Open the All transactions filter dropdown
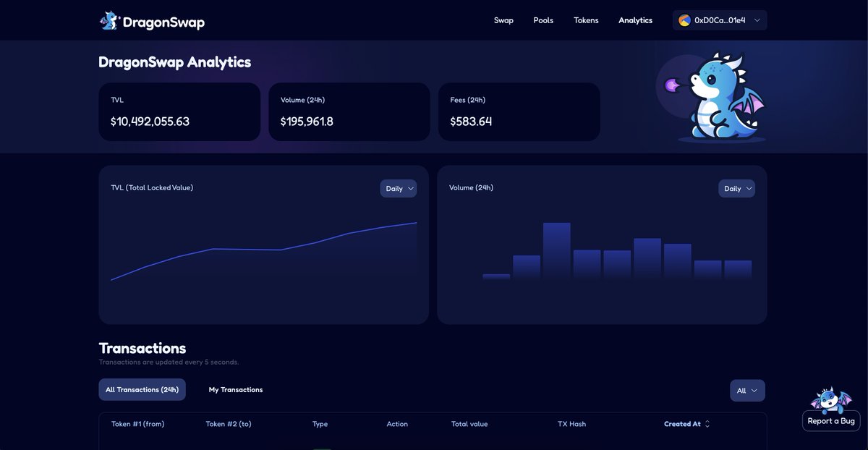The image size is (868, 450). tap(747, 391)
